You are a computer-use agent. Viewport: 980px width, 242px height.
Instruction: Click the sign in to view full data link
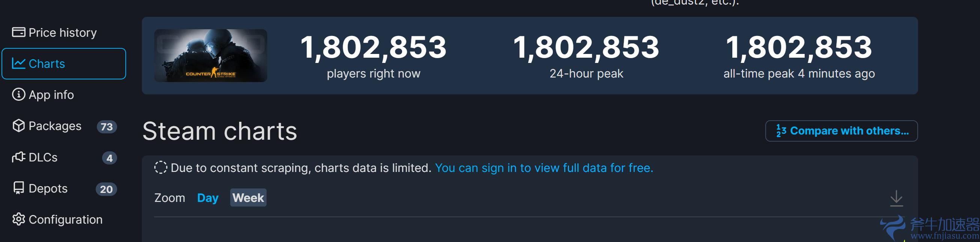coord(543,167)
